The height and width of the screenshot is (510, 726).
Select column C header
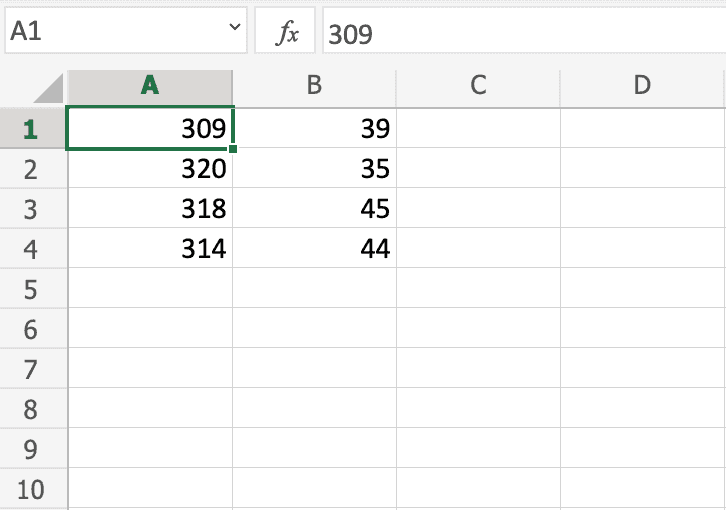coord(478,86)
